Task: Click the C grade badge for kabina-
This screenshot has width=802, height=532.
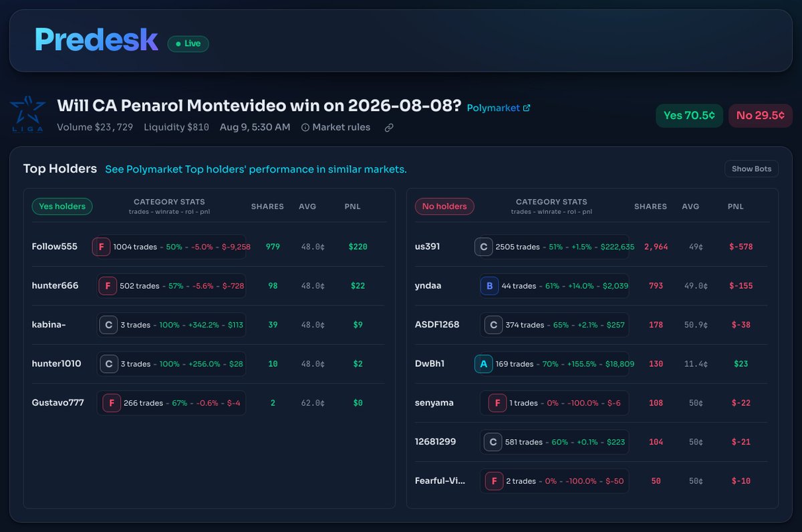Action: [108, 325]
